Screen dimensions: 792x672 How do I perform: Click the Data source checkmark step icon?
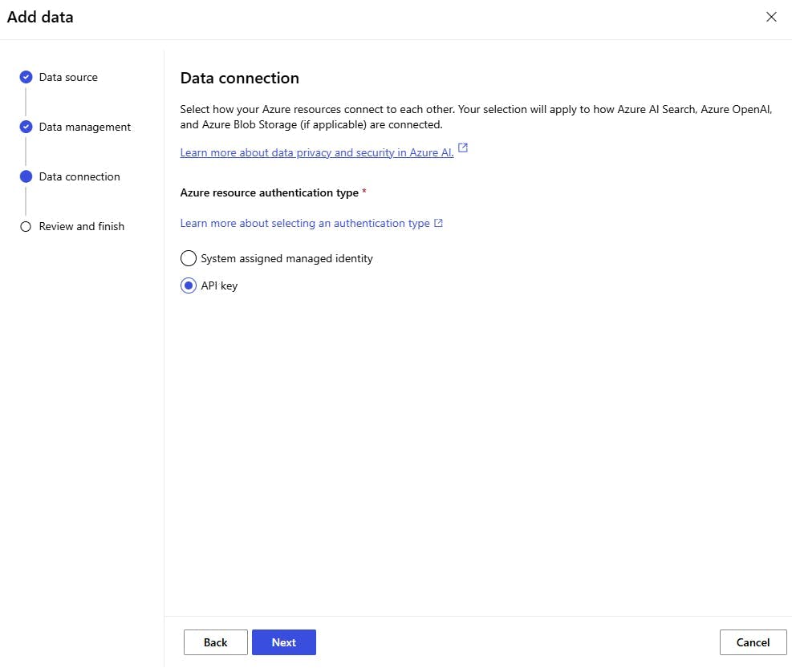(26, 77)
